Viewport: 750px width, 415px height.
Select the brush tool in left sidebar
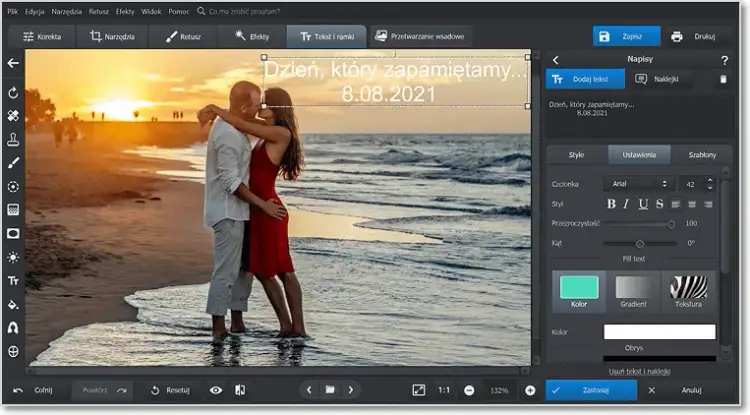(x=13, y=163)
